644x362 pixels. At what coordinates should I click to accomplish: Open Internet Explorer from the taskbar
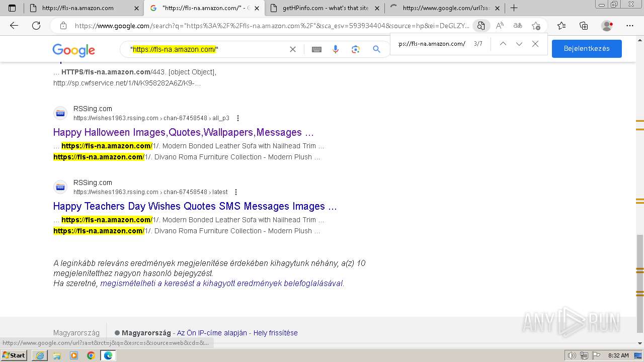40,355
